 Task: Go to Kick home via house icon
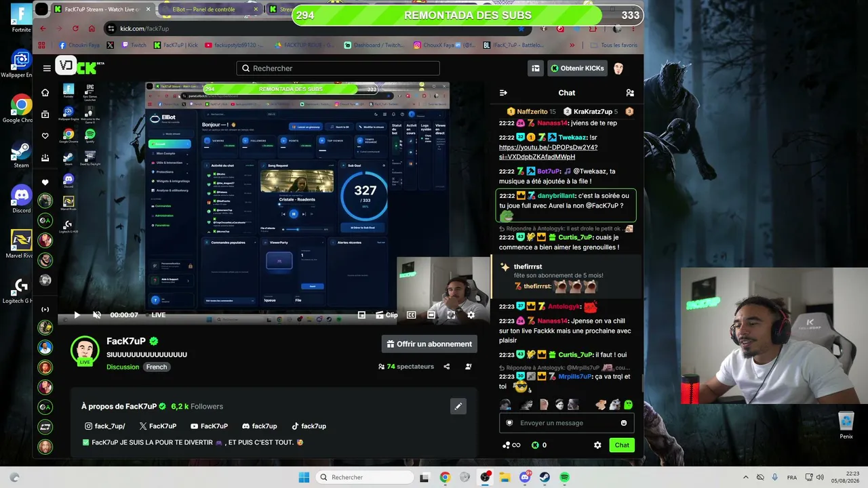click(45, 92)
